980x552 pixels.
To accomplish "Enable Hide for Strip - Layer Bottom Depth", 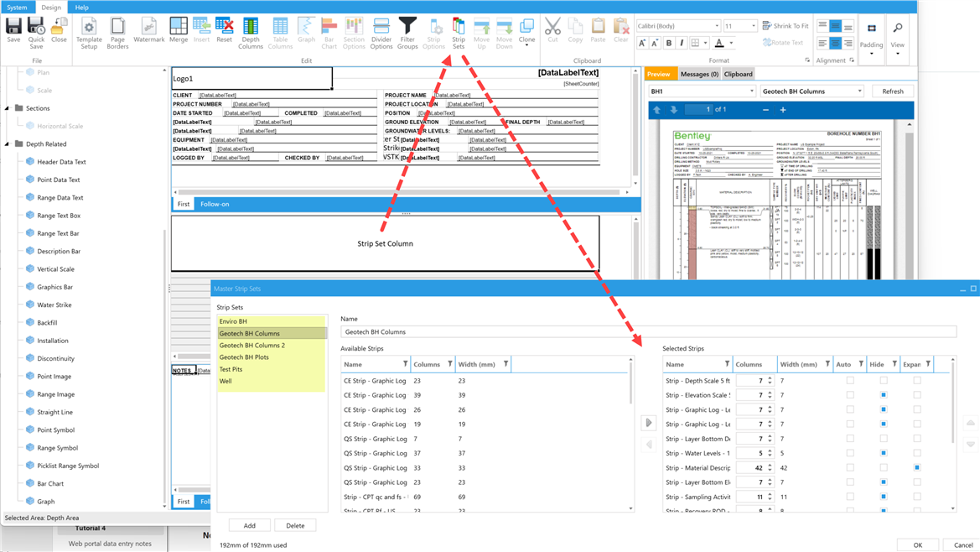I will tap(883, 439).
